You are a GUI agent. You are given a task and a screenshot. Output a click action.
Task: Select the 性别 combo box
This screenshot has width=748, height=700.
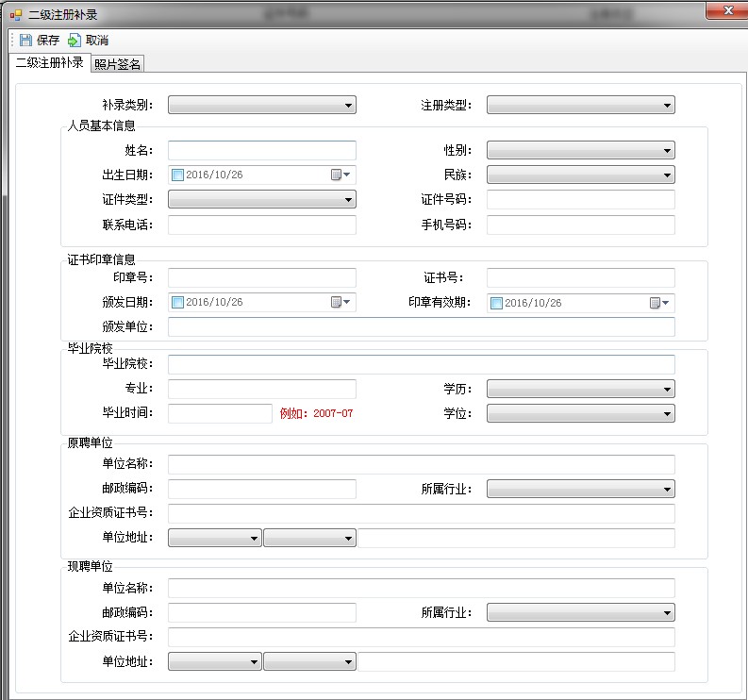tap(580, 150)
